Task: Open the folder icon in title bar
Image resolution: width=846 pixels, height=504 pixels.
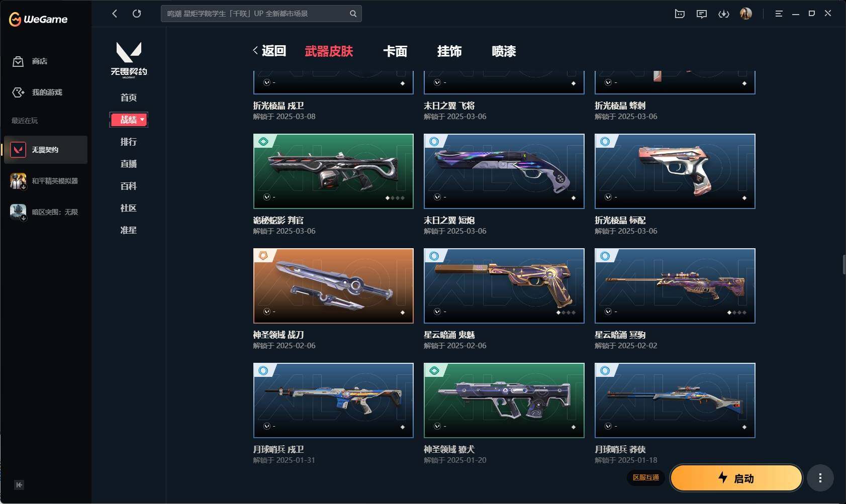Action: (x=680, y=14)
